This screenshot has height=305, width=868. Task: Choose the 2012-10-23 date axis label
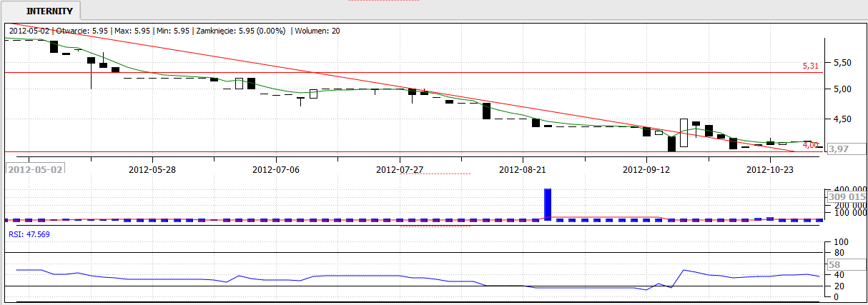(771, 170)
